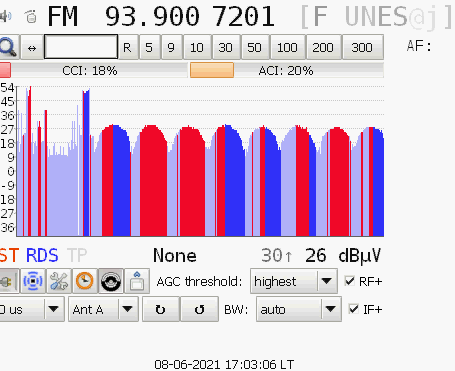
Task: Click the 9 kHz step button
Action: 171,48
